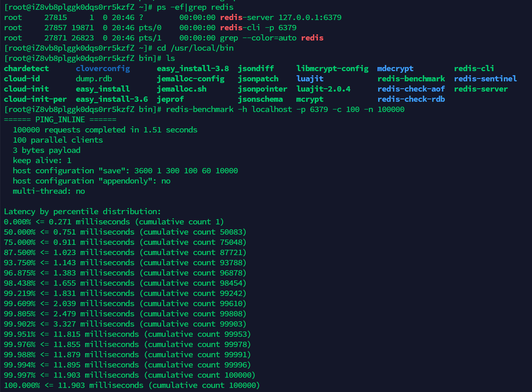This screenshot has height=392, width=532.
Task: Click the 99.805% latency row
Action: [125, 314]
